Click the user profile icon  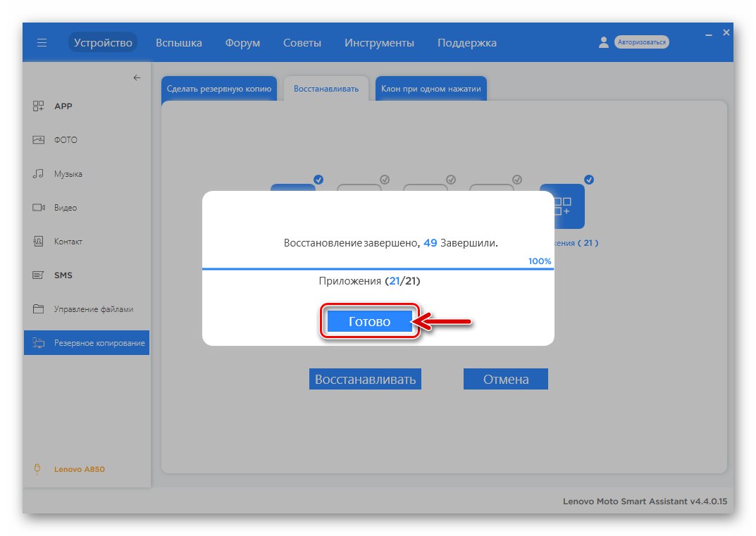click(x=603, y=42)
